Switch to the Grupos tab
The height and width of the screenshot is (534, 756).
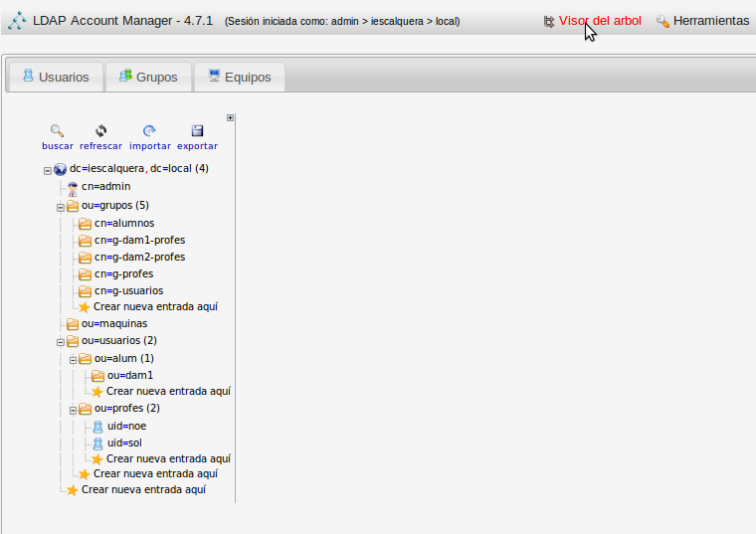pyautogui.click(x=148, y=77)
